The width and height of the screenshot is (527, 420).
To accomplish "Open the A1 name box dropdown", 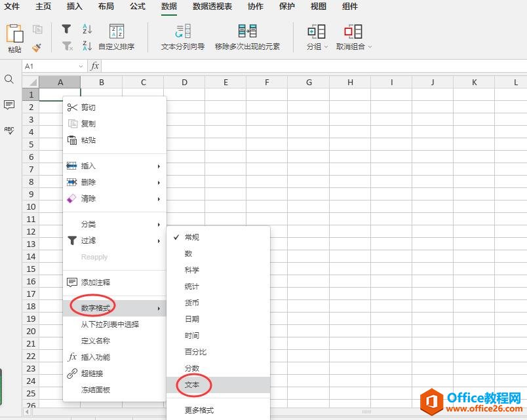I will tap(81, 66).
